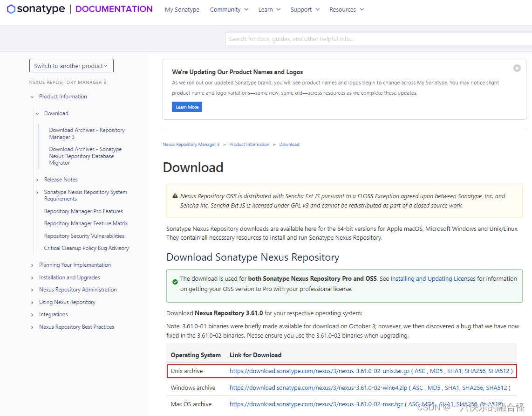
Task: Expand Using Nexus Repository chevron
Action: click(32, 303)
